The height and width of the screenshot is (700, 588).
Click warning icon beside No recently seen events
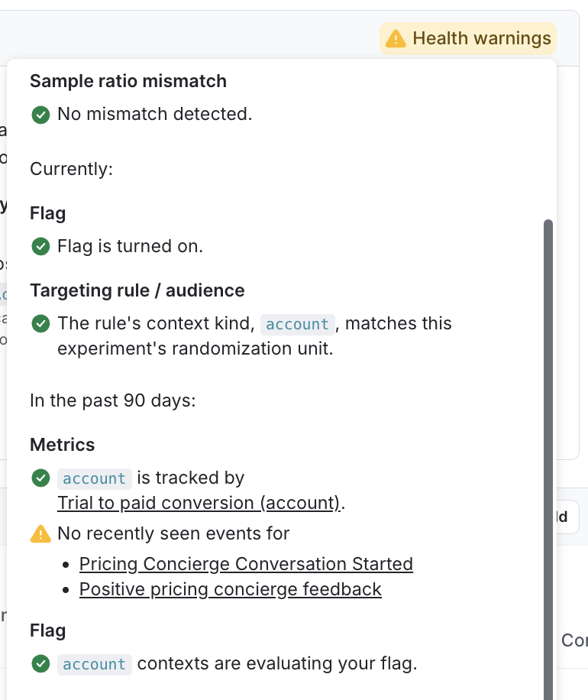40,534
